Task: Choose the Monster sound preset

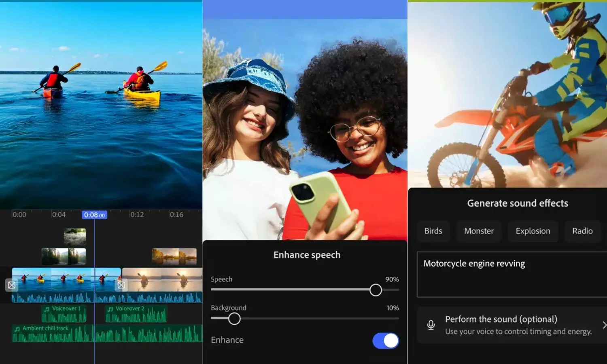Action: (479, 231)
